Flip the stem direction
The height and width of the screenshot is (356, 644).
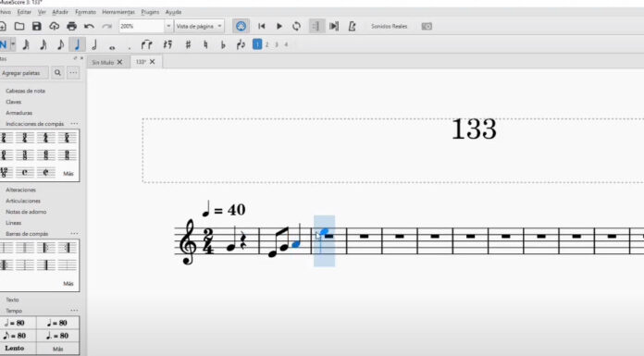(241, 44)
